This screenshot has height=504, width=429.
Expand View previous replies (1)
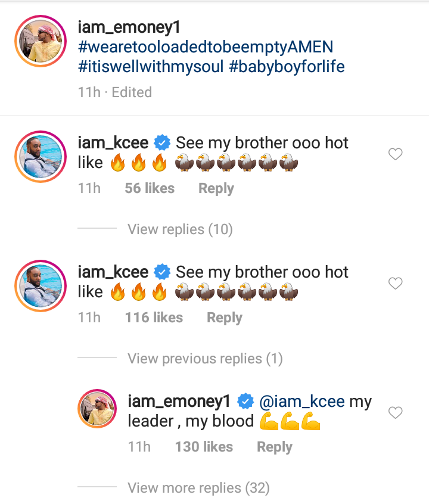tap(205, 359)
